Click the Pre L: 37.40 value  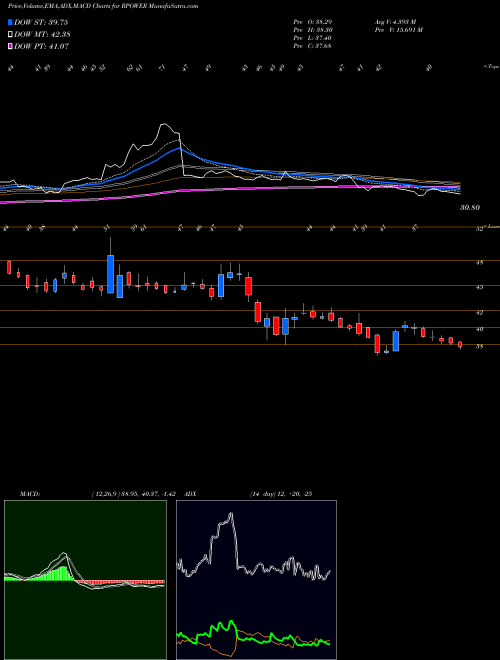(312, 38)
